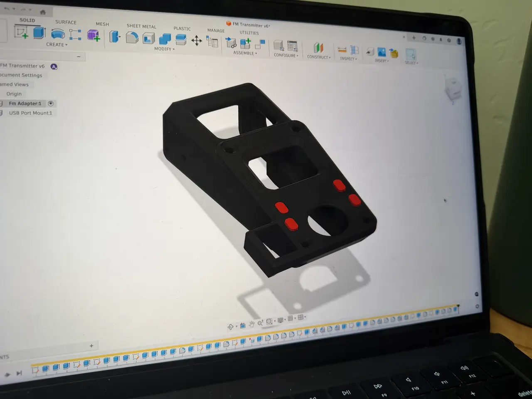The image size is (532, 399).
Task: Switch to the MESH tab
Action: pyautogui.click(x=102, y=24)
